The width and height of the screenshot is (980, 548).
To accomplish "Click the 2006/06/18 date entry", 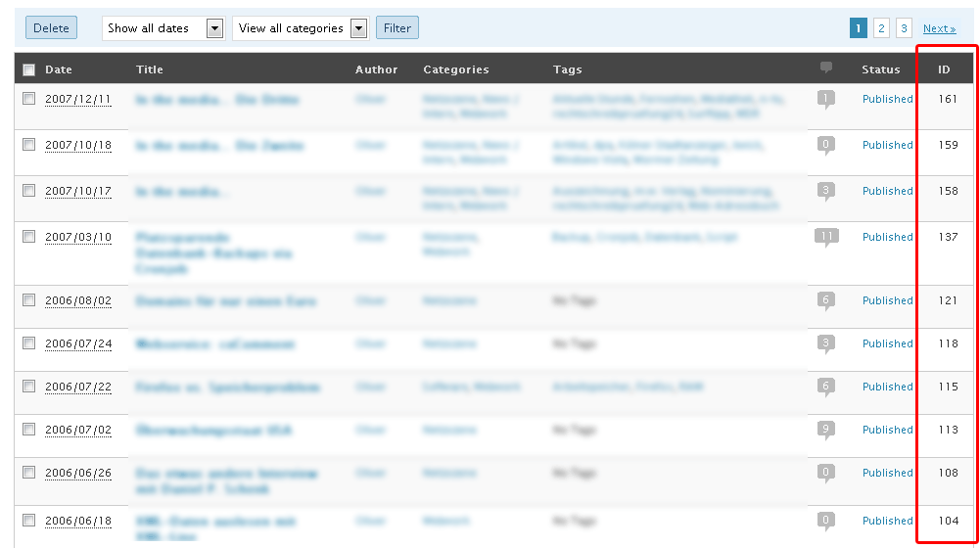I will tap(78, 521).
